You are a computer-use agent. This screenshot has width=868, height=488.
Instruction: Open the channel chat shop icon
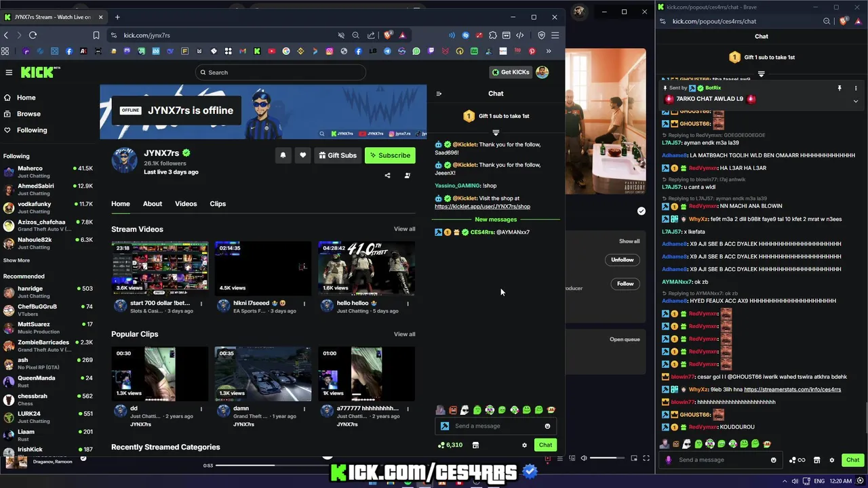[475, 445]
